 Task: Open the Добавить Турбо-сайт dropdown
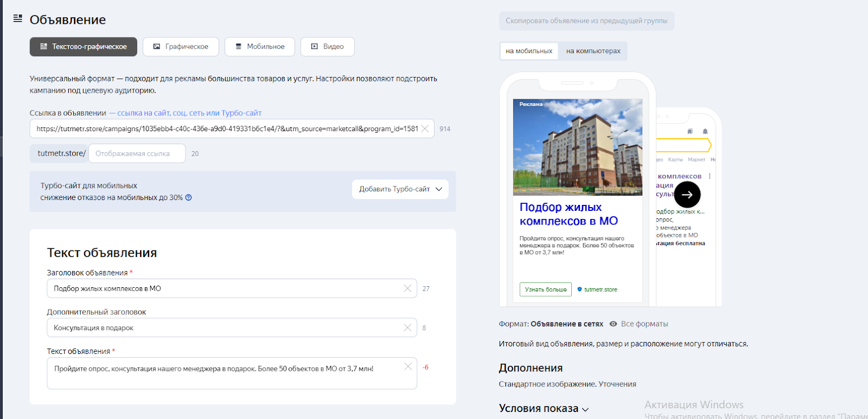[x=400, y=189]
